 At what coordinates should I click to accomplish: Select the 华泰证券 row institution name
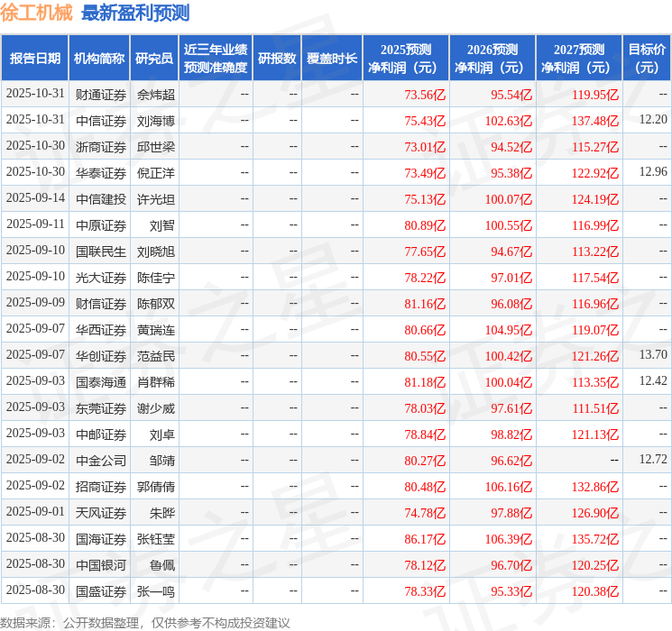(x=100, y=172)
